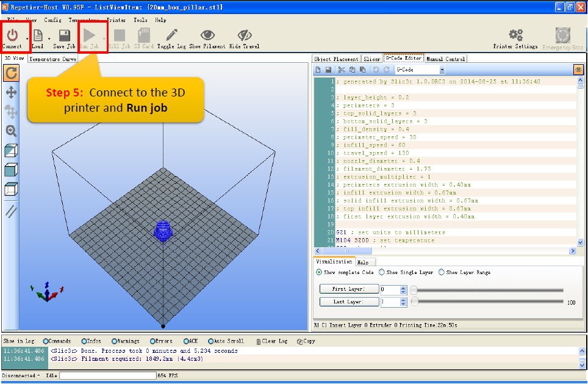Select the move viewpoint arrows tool
The image size is (588, 384).
pos(11,93)
